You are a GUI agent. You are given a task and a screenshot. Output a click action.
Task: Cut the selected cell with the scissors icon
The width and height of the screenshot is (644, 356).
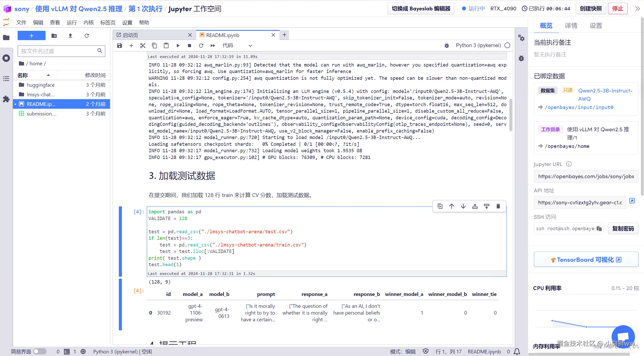click(143, 46)
